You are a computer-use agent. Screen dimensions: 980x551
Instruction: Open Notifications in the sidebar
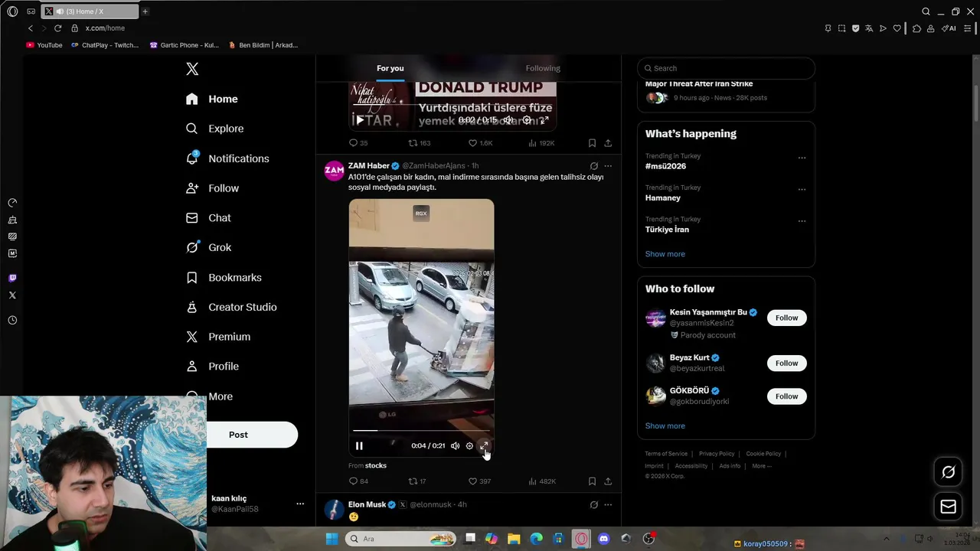[x=227, y=158]
